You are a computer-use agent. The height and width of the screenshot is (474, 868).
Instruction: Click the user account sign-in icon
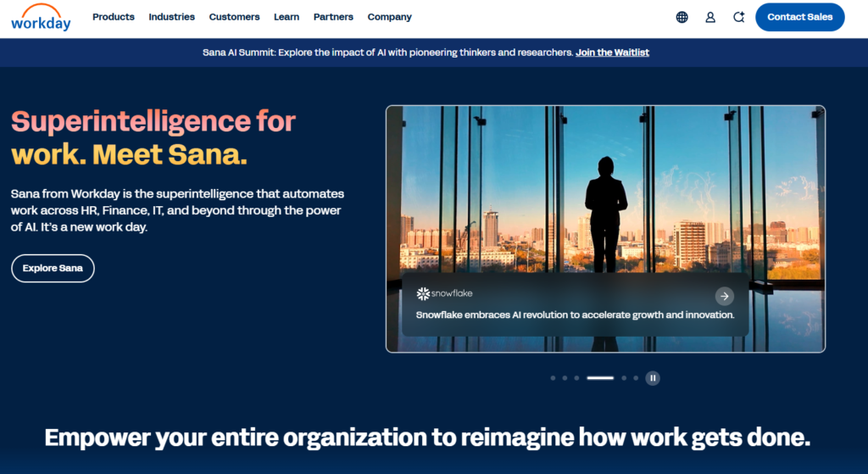click(x=710, y=17)
